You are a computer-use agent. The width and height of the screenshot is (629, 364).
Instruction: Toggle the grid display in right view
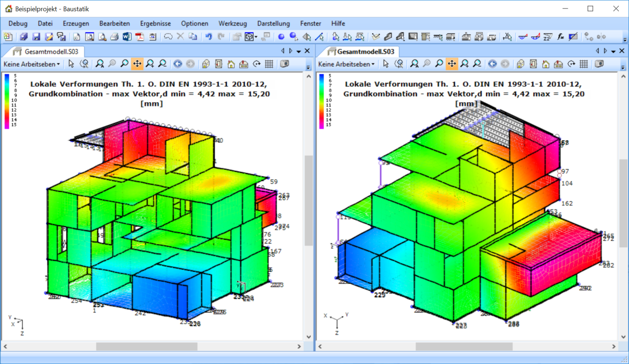click(x=584, y=64)
